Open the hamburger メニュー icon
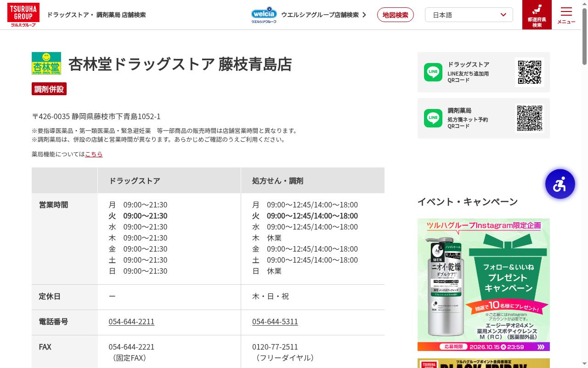Viewport: 588px width, 368px height. point(566,15)
